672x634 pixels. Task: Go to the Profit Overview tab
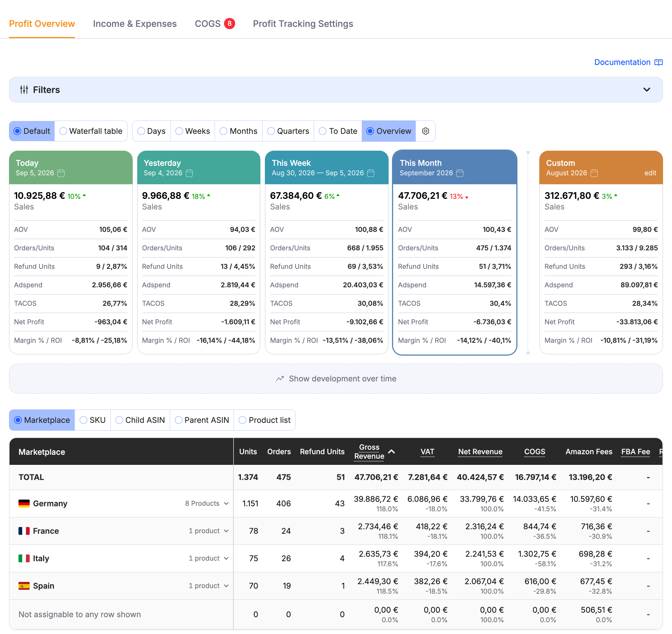coord(42,24)
